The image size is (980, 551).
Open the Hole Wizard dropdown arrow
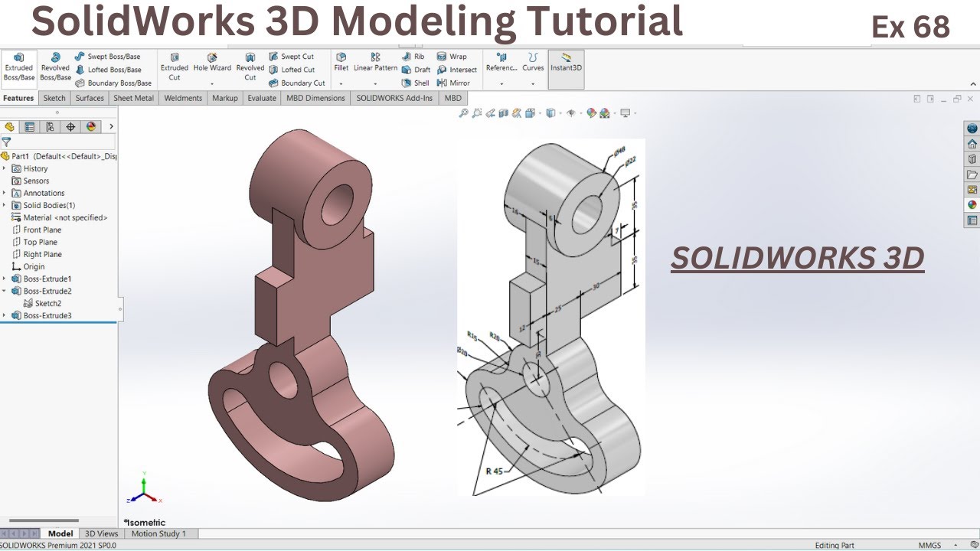pyautogui.click(x=212, y=83)
